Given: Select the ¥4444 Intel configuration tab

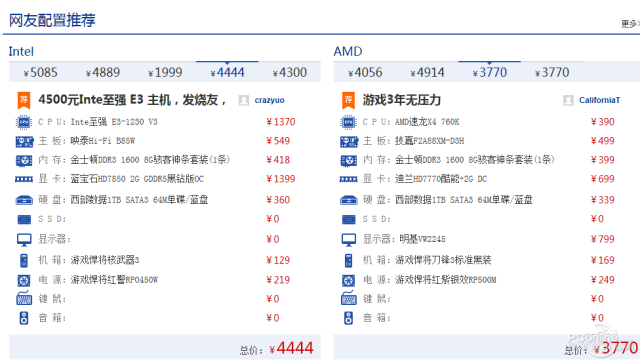Looking at the screenshot, I should tap(227, 73).
